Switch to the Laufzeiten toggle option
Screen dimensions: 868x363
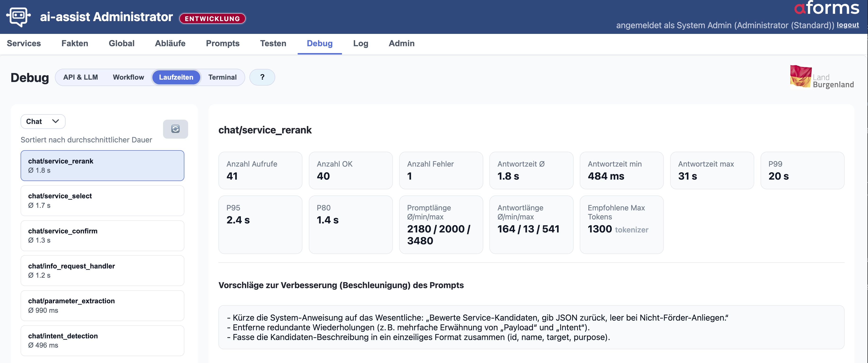[176, 77]
